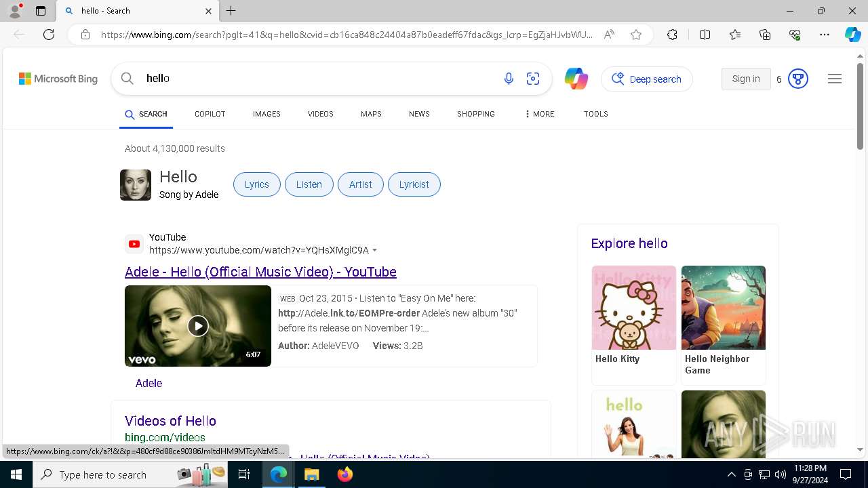This screenshot has width=868, height=488.
Task: Open Edge Settings and more menu
Action: (x=825, y=35)
